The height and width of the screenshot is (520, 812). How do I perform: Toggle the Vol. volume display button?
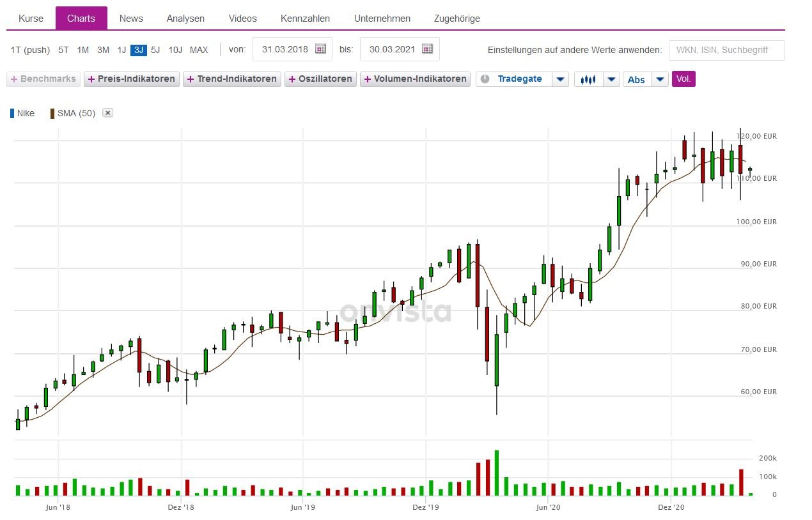click(683, 79)
